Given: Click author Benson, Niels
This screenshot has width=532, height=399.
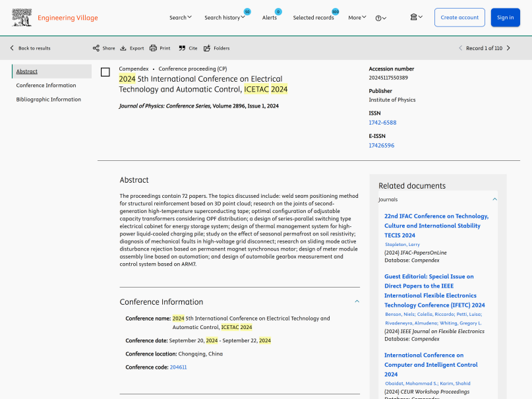Looking at the screenshot, I should 399,314.
